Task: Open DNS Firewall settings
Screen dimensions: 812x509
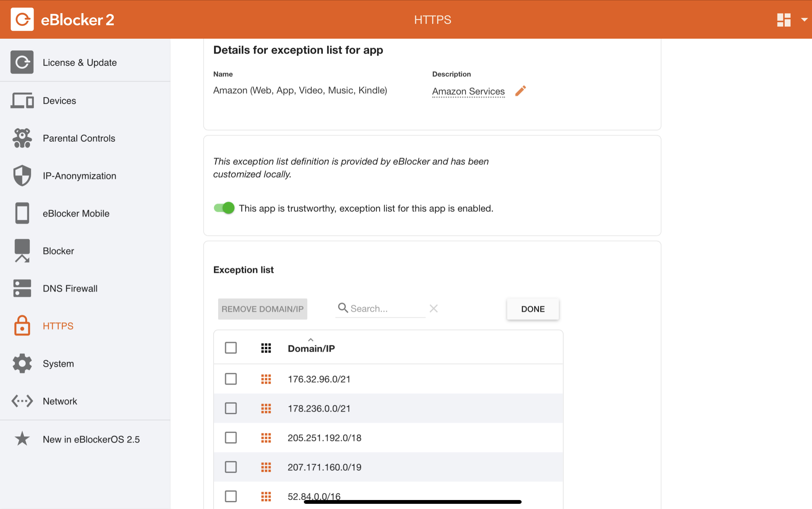Action: (x=70, y=289)
